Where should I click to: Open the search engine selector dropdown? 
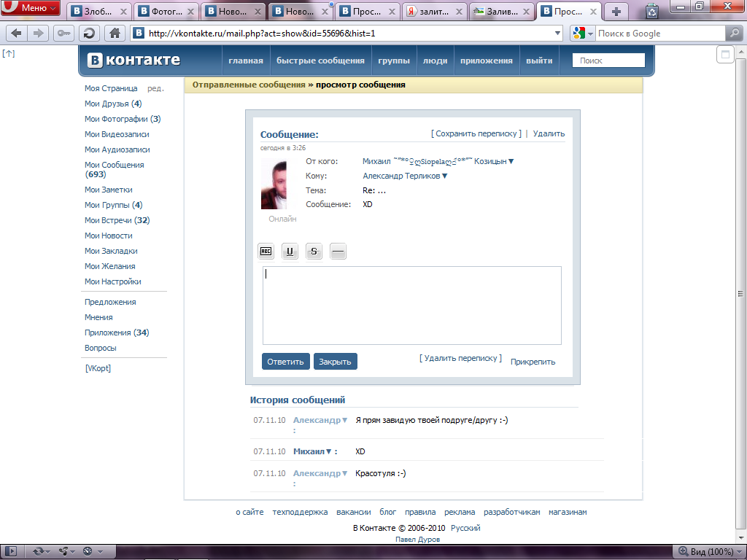[590, 34]
